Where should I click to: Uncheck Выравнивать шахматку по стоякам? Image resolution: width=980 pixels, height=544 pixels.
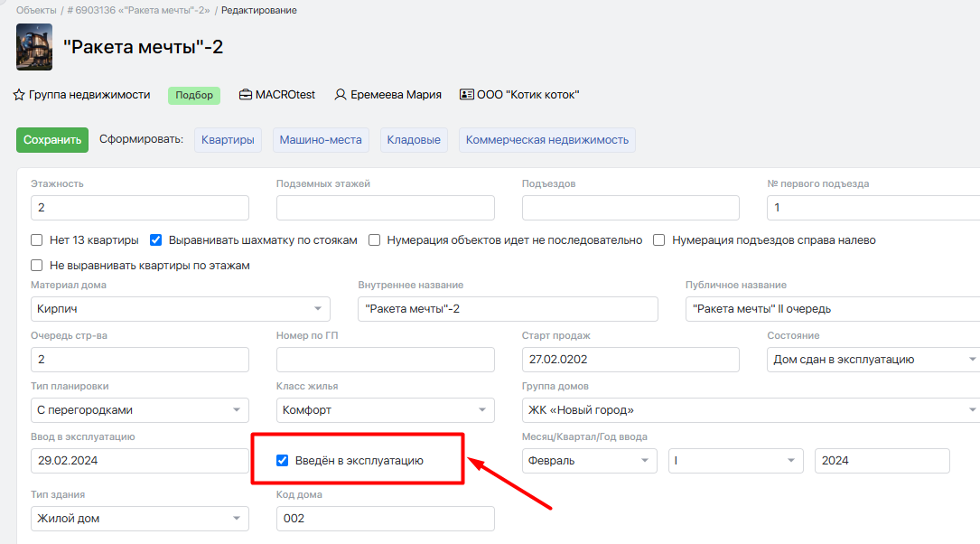coord(156,240)
